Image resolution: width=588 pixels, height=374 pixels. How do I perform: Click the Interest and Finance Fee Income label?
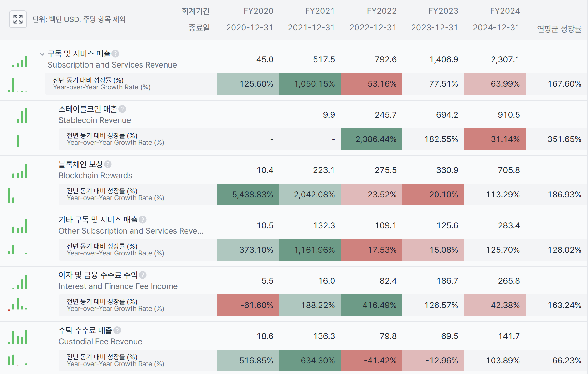(x=118, y=286)
